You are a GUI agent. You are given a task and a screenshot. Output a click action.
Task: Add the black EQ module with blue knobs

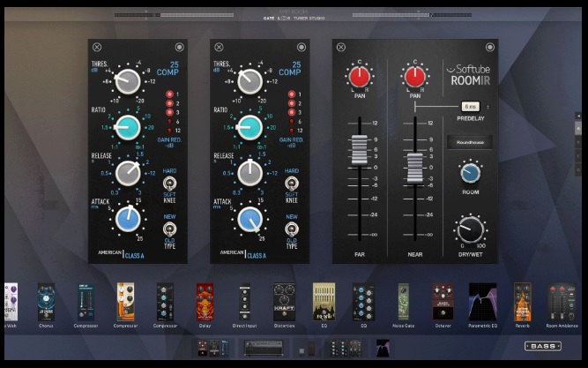[x=363, y=303]
